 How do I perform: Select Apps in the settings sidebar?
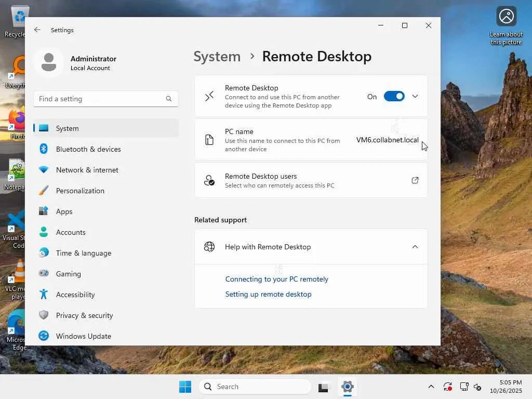point(64,211)
